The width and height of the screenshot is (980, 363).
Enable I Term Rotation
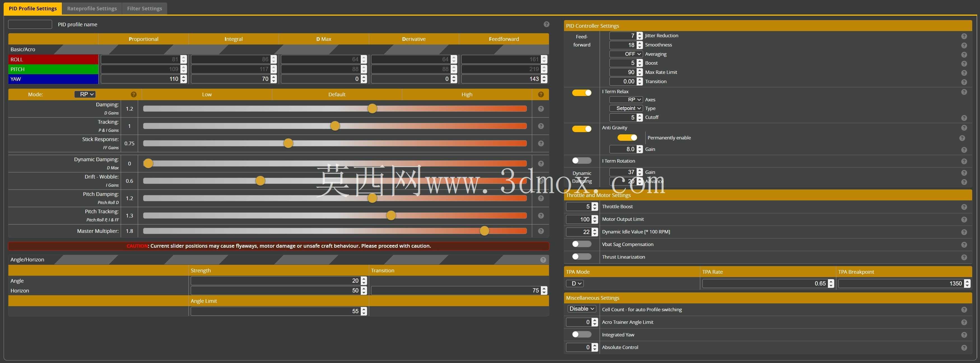coord(582,161)
